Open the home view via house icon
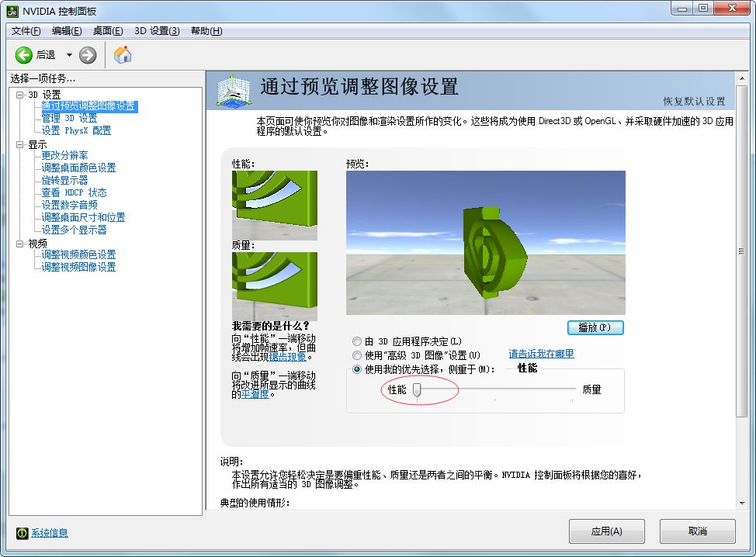Image resolution: width=756 pixels, height=557 pixels. pyautogui.click(x=122, y=55)
